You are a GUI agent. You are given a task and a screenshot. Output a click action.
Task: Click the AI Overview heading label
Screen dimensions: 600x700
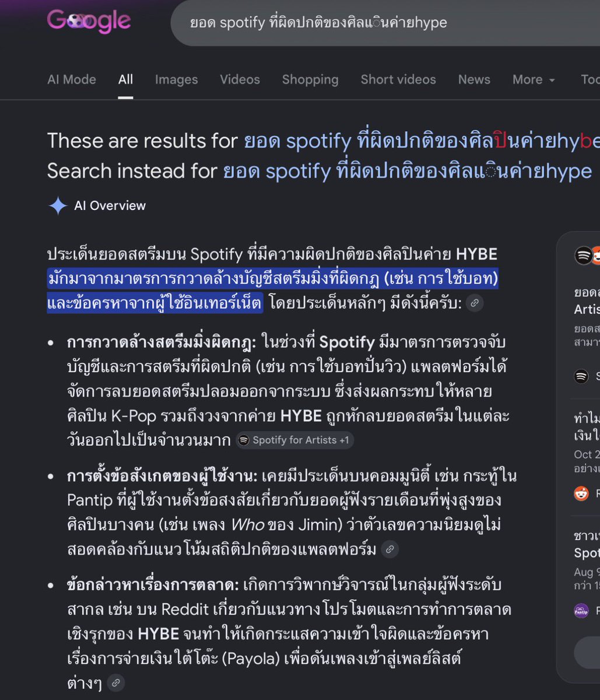pyautogui.click(x=110, y=205)
